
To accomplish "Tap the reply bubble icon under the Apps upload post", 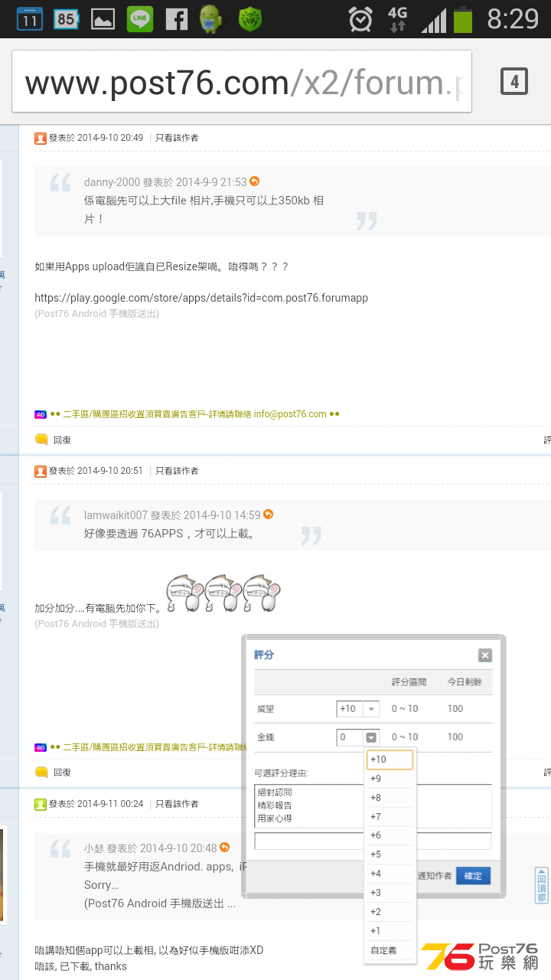I will [x=41, y=439].
